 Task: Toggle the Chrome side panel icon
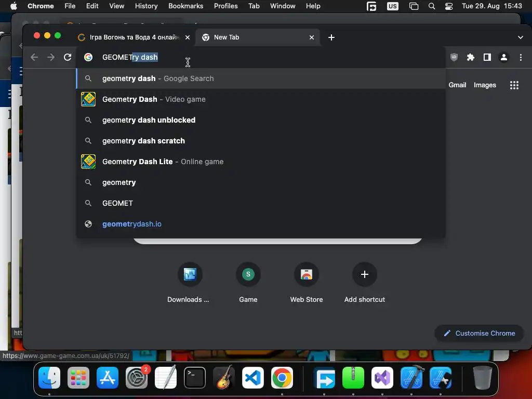click(487, 57)
